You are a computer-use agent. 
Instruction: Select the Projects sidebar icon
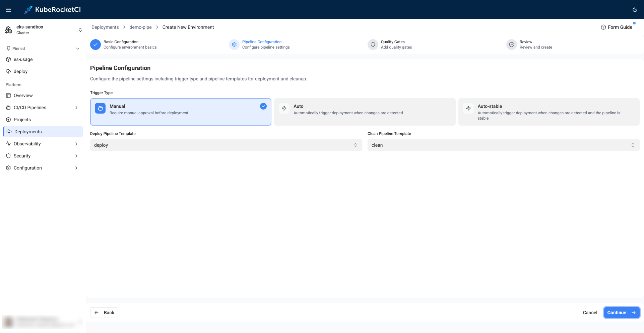(8, 119)
